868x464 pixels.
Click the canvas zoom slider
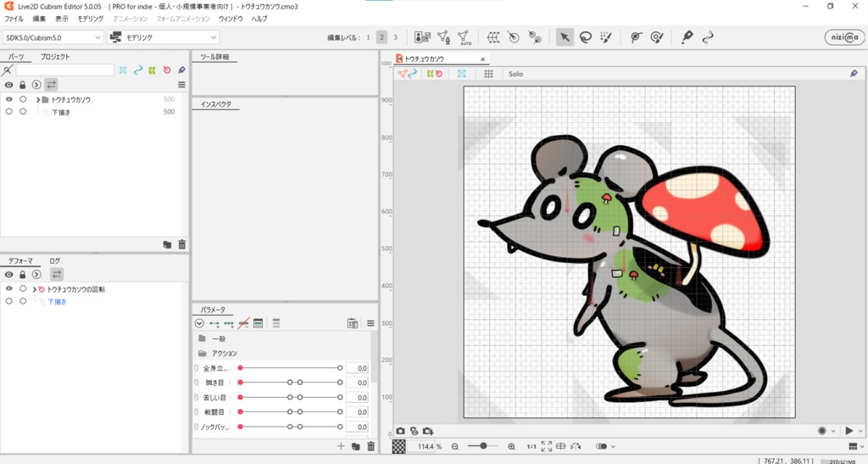[x=482, y=446]
